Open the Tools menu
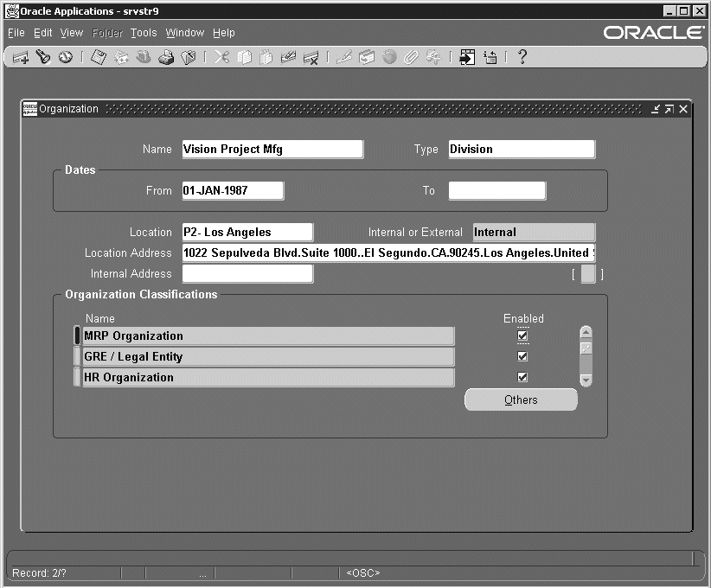711x588 pixels. pos(144,33)
